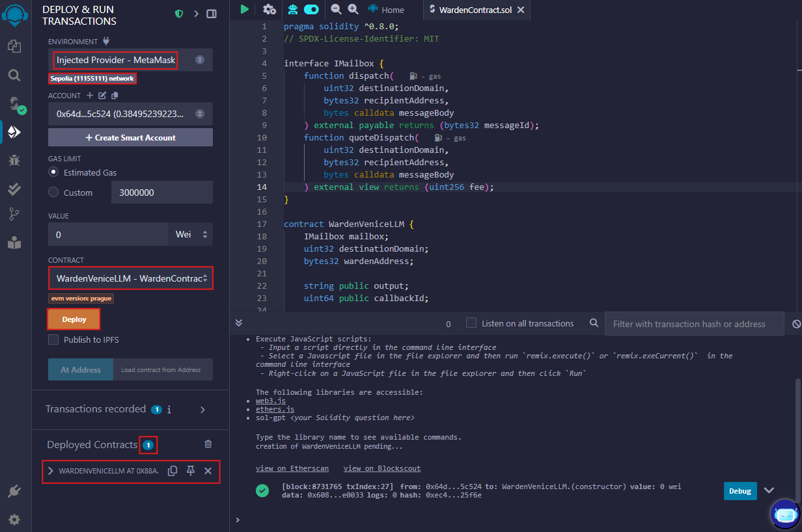The width and height of the screenshot is (802, 532).
Task: Select the Custom gas limit radio button
Action: pyautogui.click(x=54, y=193)
